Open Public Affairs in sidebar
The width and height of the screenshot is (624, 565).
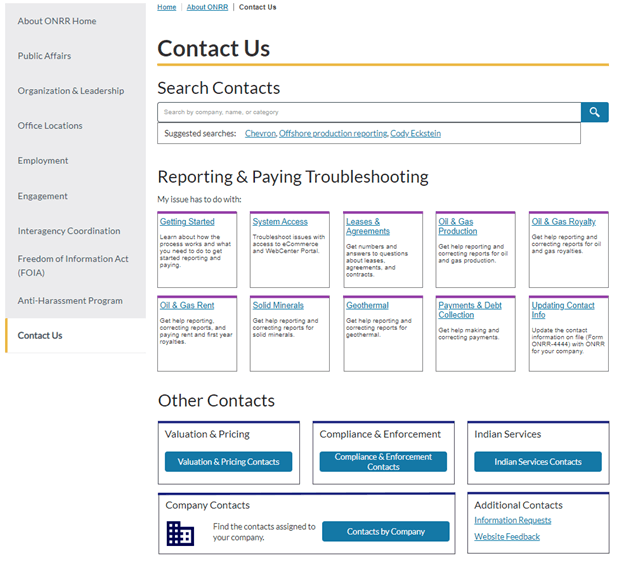[x=44, y=56]
